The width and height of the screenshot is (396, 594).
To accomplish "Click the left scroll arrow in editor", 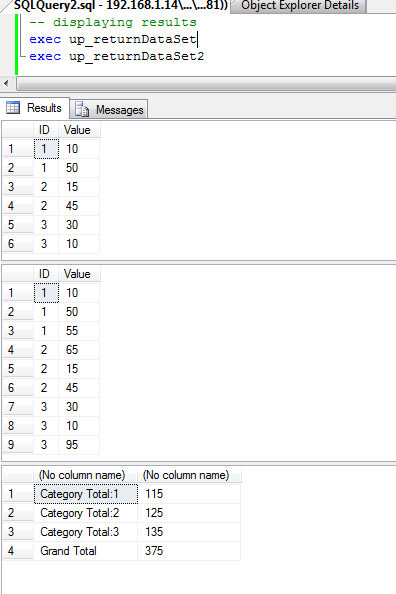I will coord(6,83).
